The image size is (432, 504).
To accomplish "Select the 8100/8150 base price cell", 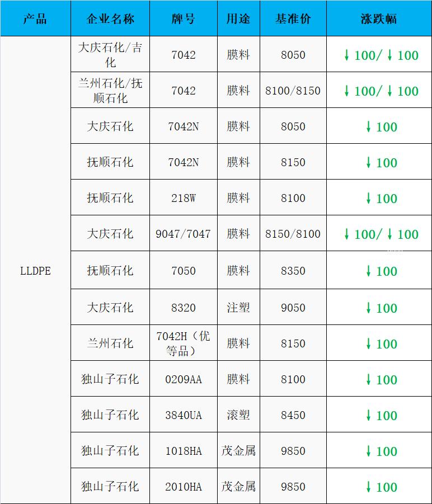I will pyautogui.click(x=293, y=91).
